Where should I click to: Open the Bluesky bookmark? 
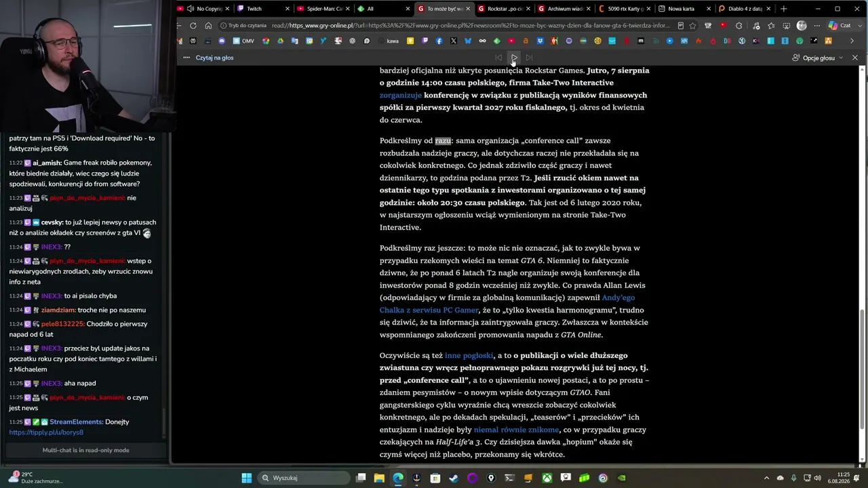[x=468, y=41]
